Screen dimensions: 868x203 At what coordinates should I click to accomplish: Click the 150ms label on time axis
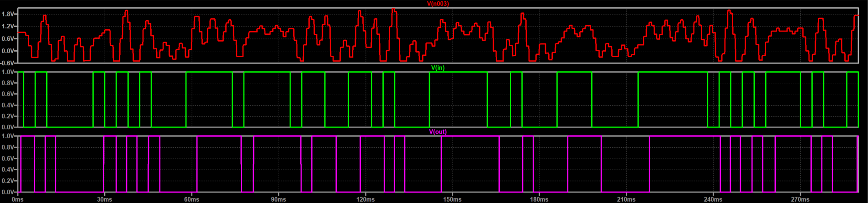452,200
